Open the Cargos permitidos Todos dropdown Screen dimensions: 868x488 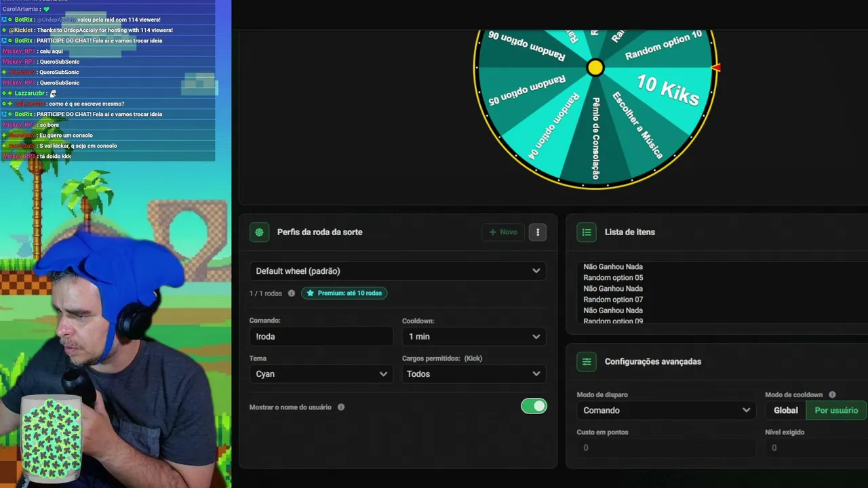point(474,374)
